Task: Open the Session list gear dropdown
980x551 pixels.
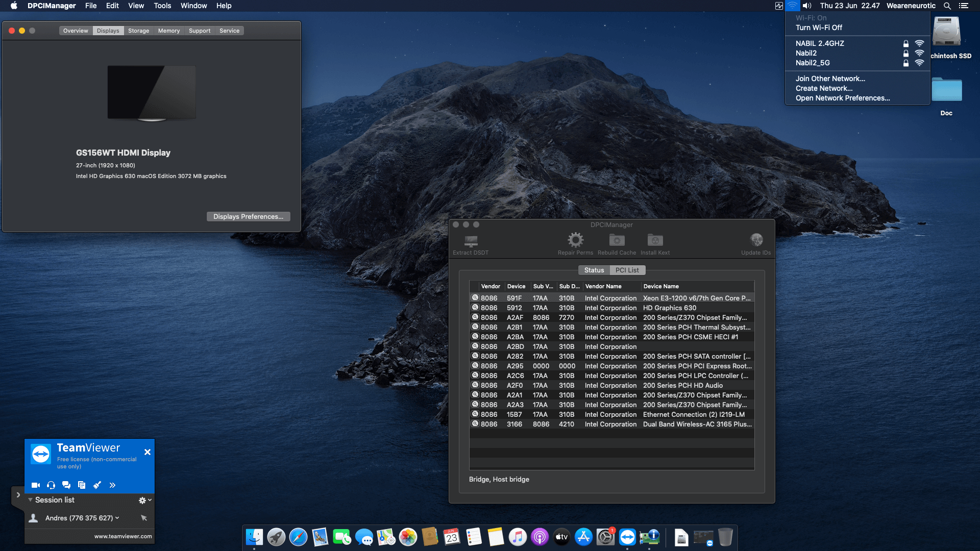Action: [x=145, y=500]
